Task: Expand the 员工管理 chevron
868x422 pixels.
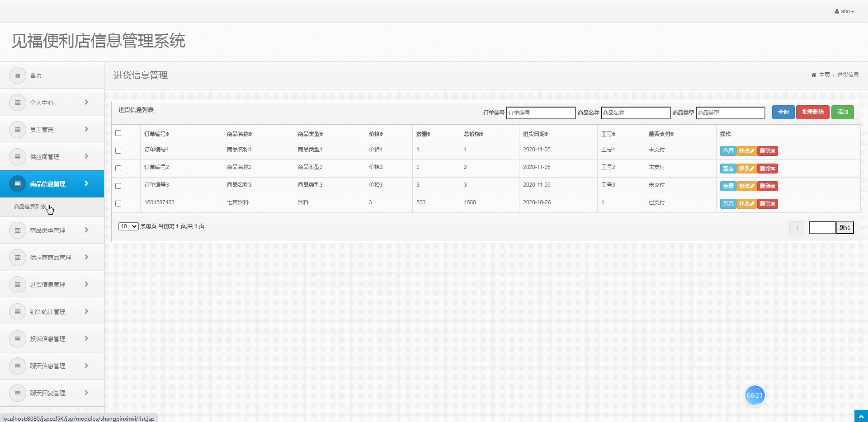Action: coord(86,130)
